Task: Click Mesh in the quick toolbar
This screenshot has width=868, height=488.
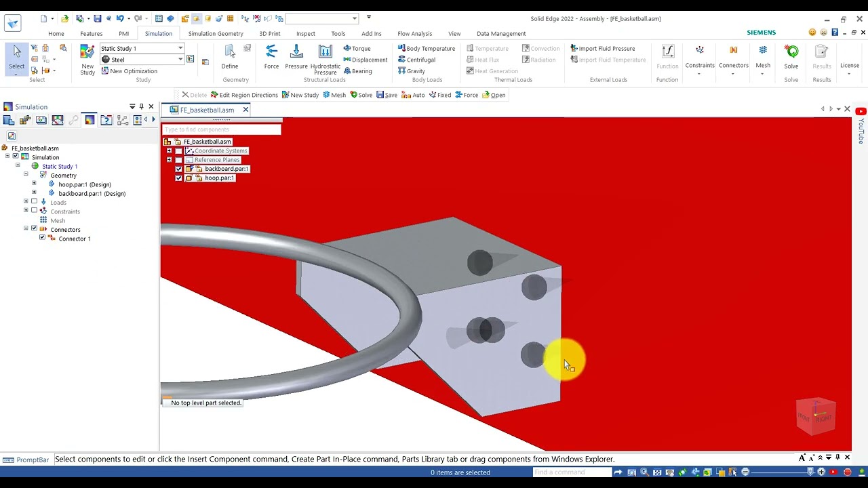Action: (x=334, y=95)
